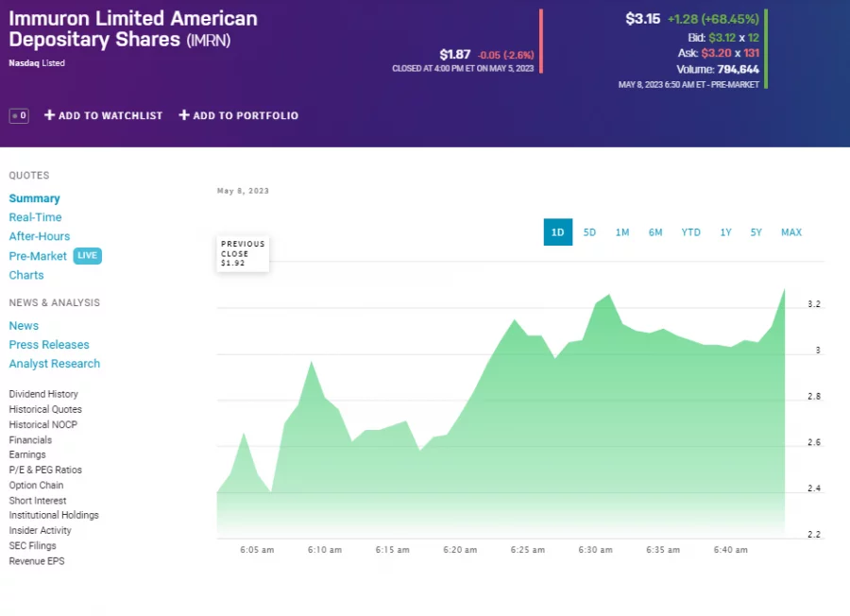Navigate to SEC Filings
850x616 pixels.
pos(32,545)
